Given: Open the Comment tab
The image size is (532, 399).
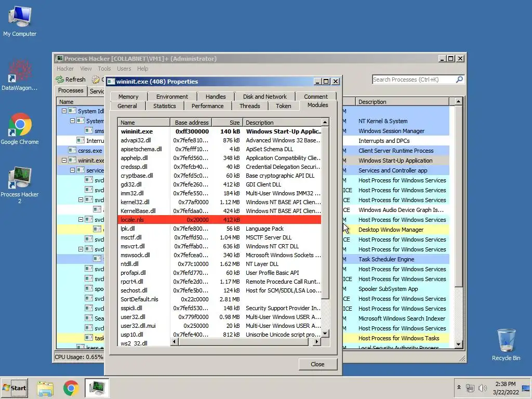Looking at the screenshot, I should (x=316, y=97).
